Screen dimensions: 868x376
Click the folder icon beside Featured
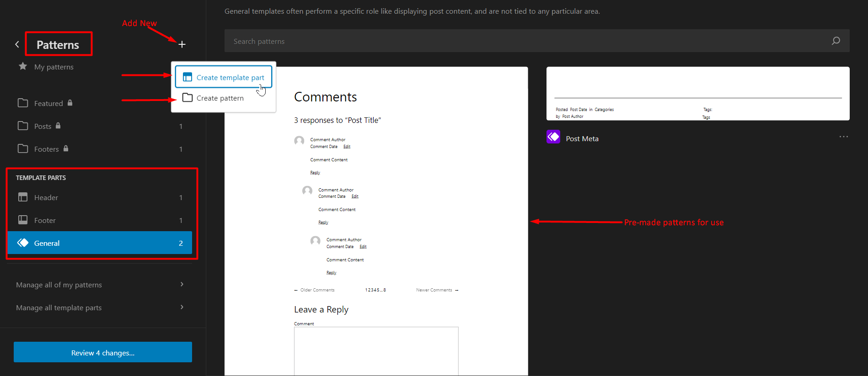(23, 103)
